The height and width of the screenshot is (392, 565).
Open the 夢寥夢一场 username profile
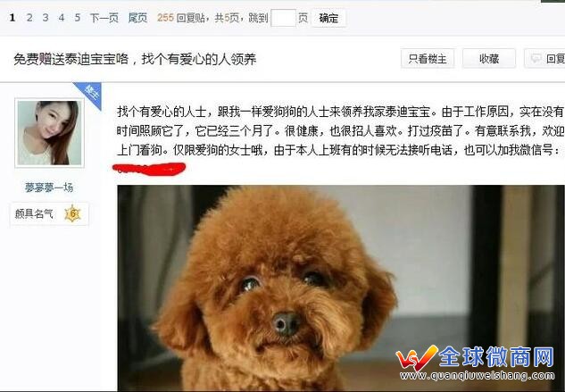click(49, 188)
